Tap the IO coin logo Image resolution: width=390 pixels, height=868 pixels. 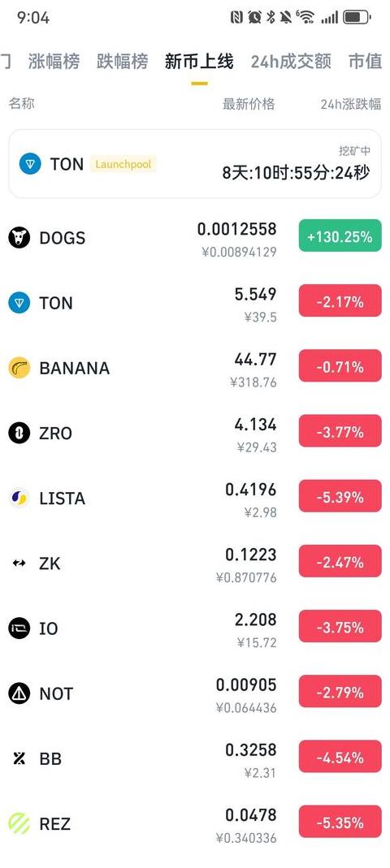tap(19, 628)
